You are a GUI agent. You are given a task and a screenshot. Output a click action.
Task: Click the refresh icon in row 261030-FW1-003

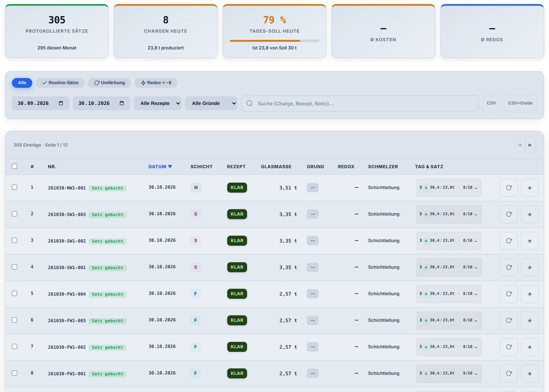click(509, 320)
